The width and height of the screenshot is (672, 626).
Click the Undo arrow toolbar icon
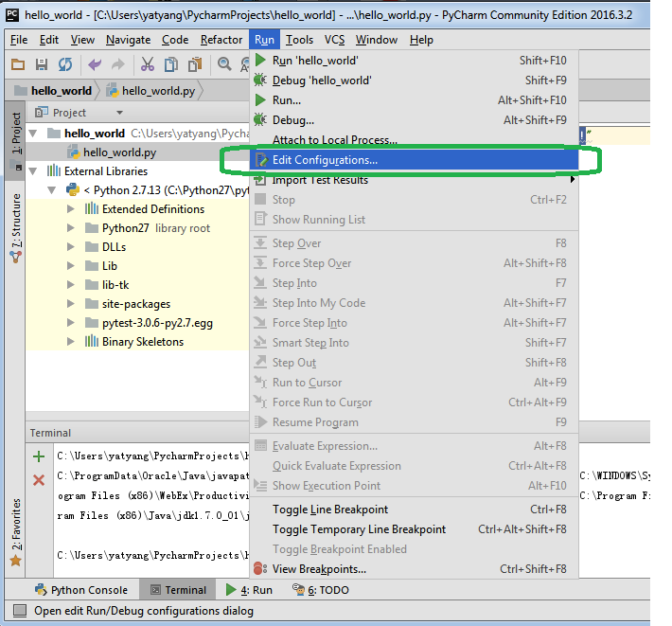pyautogui.click(x=95, y=64)
